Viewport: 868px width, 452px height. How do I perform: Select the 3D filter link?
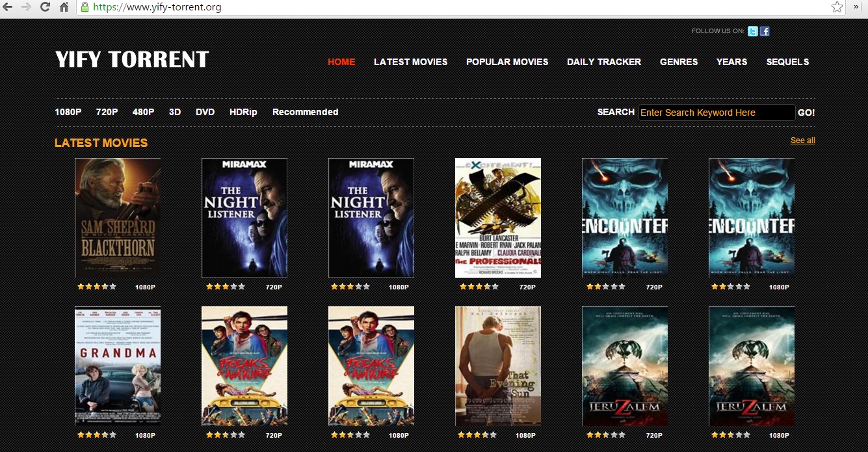click(175, 112)
